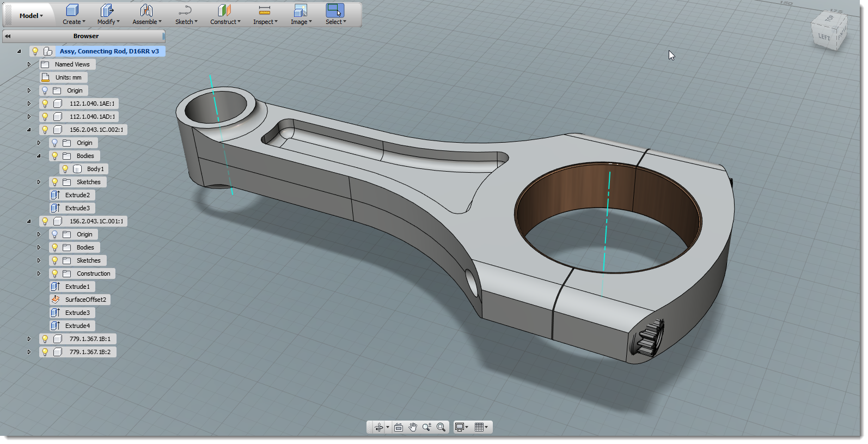868x444 pixels.
Task: Collapse the Browser panel with the double arrows
Action: 8,36
